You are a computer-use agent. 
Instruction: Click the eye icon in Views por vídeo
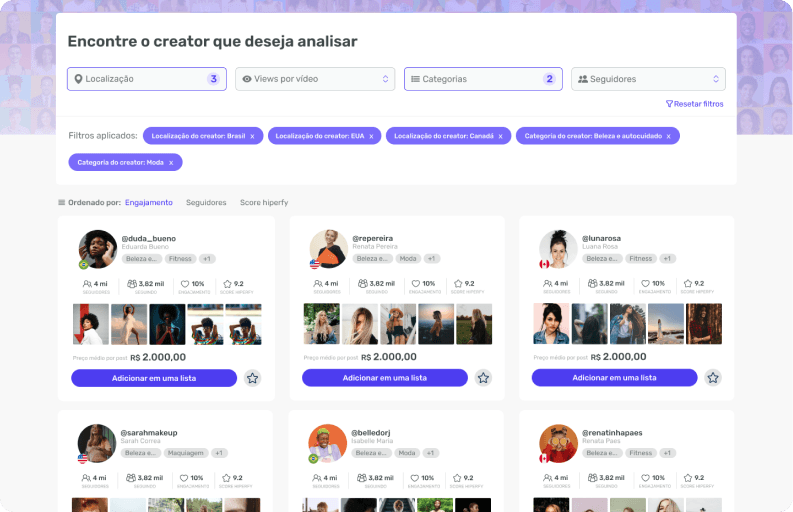tap(247, 79)
